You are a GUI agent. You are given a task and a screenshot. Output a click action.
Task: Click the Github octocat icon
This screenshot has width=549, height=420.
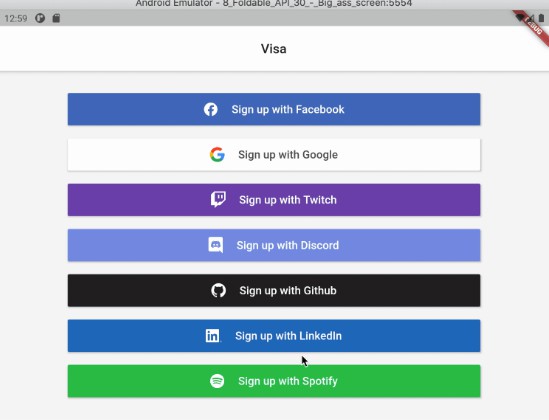[218, 290]
